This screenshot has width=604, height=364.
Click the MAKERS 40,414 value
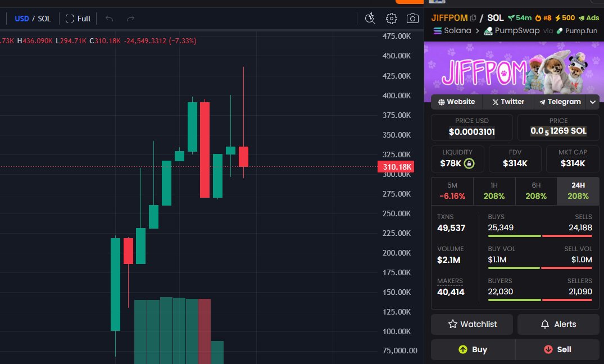(451, 292)
